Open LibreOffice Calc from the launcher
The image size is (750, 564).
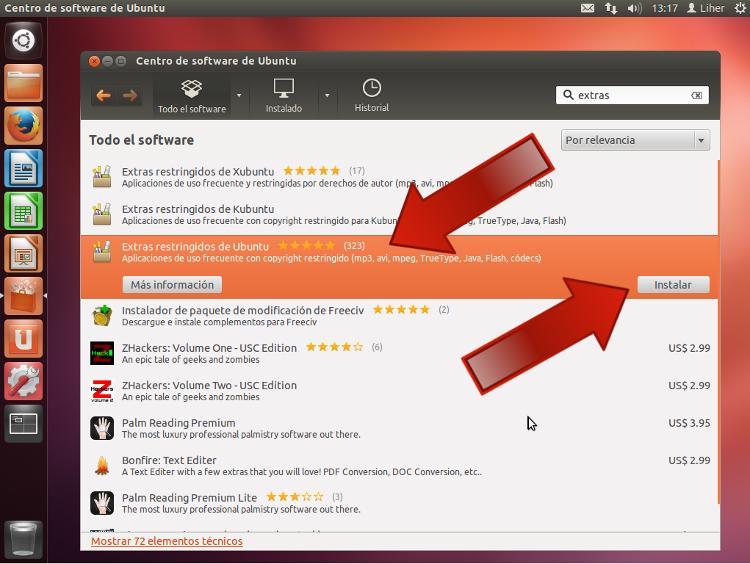point(23,211)
